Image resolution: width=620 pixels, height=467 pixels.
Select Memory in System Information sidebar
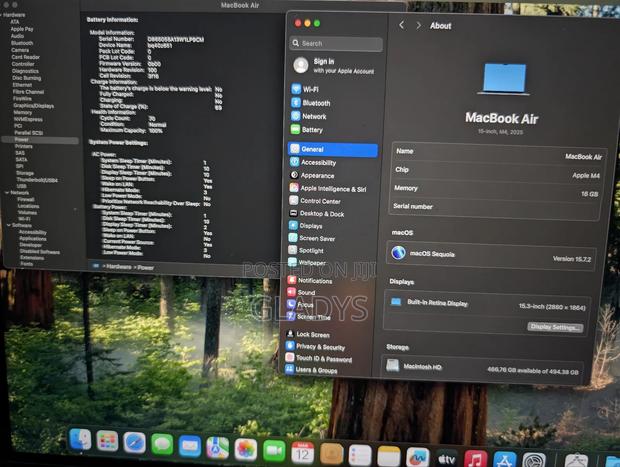click(23, 112)
